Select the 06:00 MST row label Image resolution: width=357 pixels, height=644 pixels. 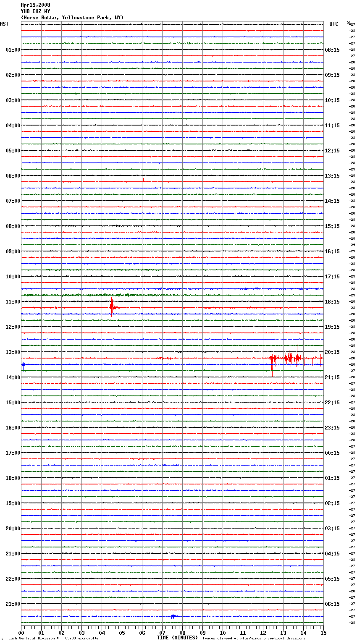[13, 176]
